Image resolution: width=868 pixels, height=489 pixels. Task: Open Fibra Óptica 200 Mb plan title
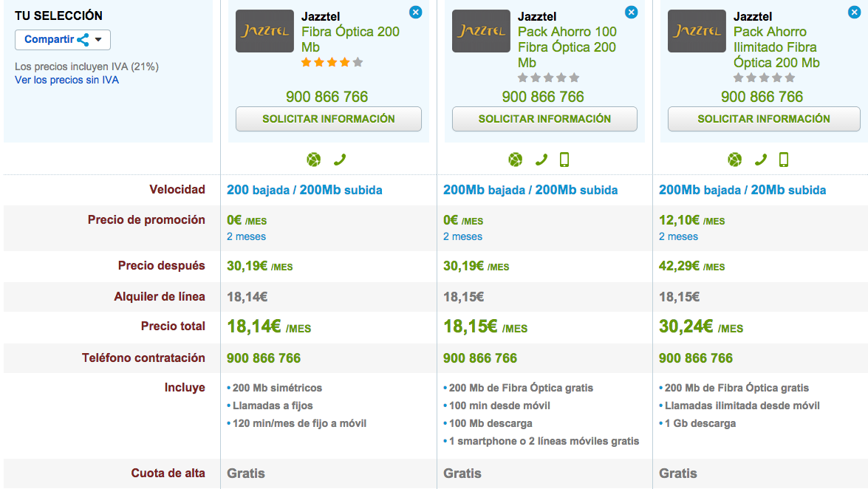(350, 39)
